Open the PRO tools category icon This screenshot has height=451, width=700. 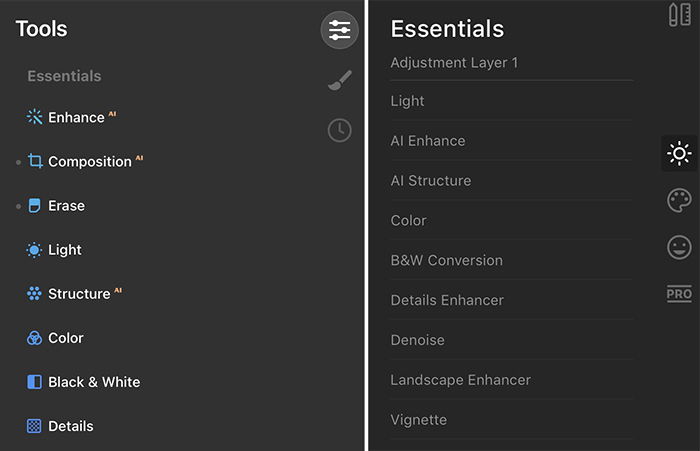point(679,294)
